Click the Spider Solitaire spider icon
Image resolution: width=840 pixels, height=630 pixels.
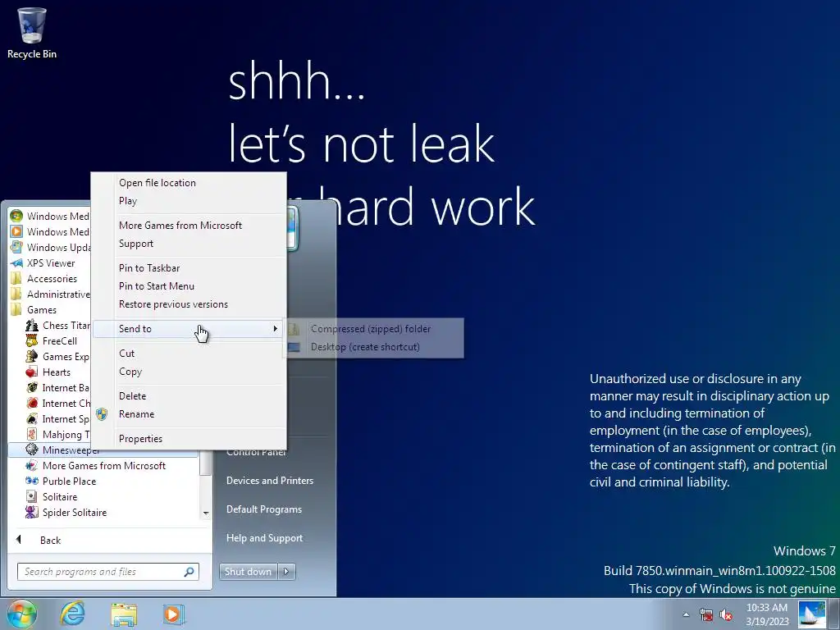tap(32, 512)
